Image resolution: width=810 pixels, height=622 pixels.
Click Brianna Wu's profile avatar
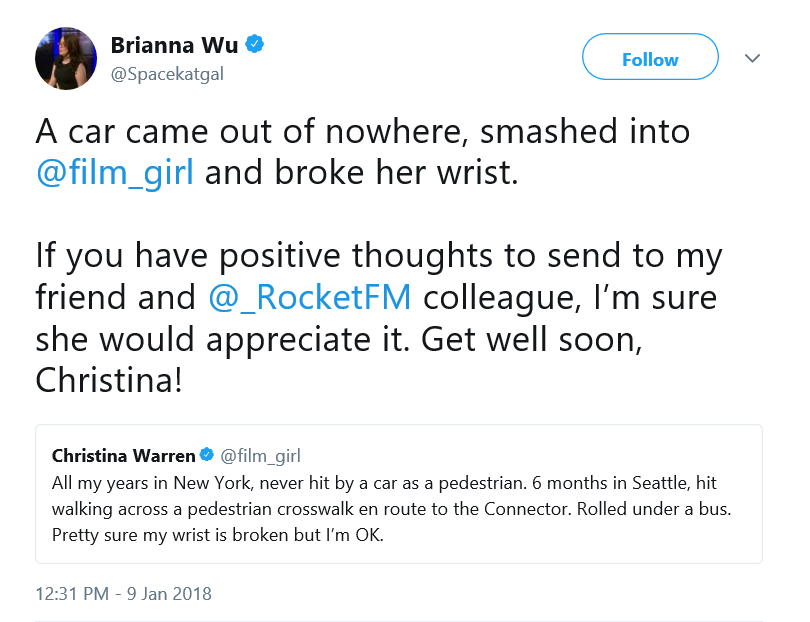click(x=66, y=58)
